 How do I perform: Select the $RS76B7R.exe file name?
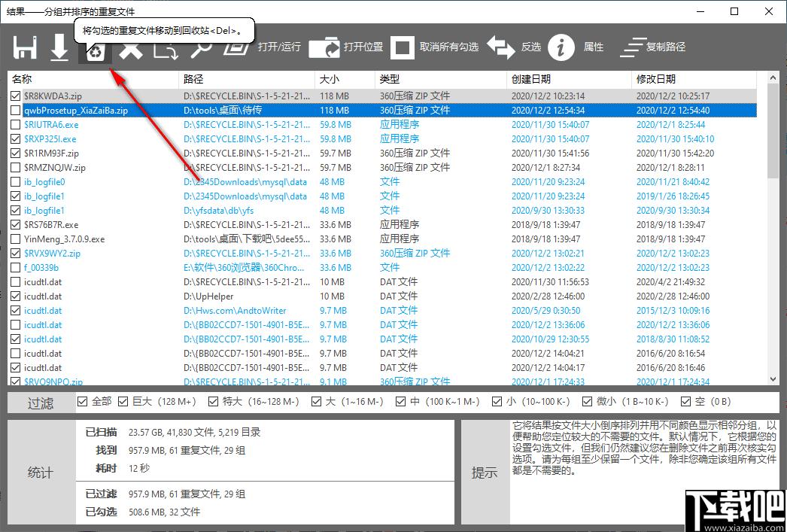(51, 225)
